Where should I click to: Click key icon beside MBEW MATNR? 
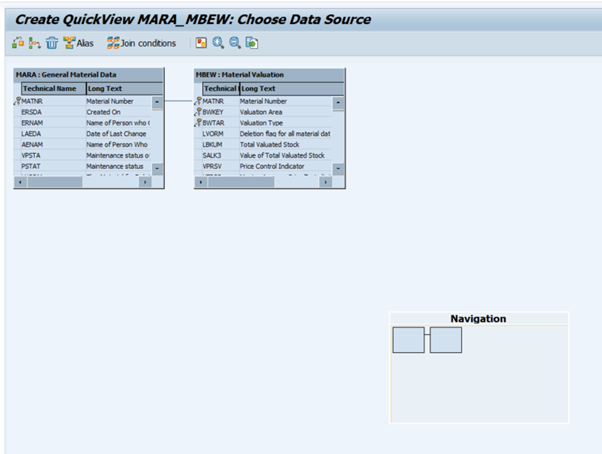[x=198, y=101]
